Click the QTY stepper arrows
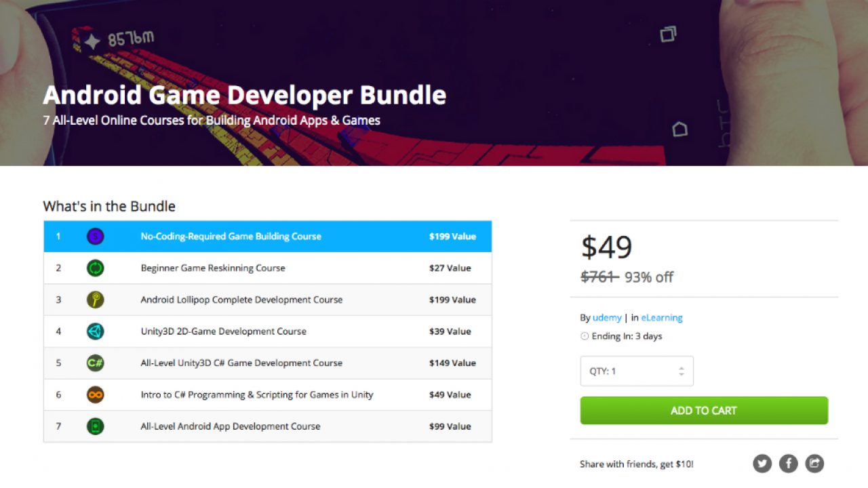Viewport: 868px width, 488px height. [681, 371]
